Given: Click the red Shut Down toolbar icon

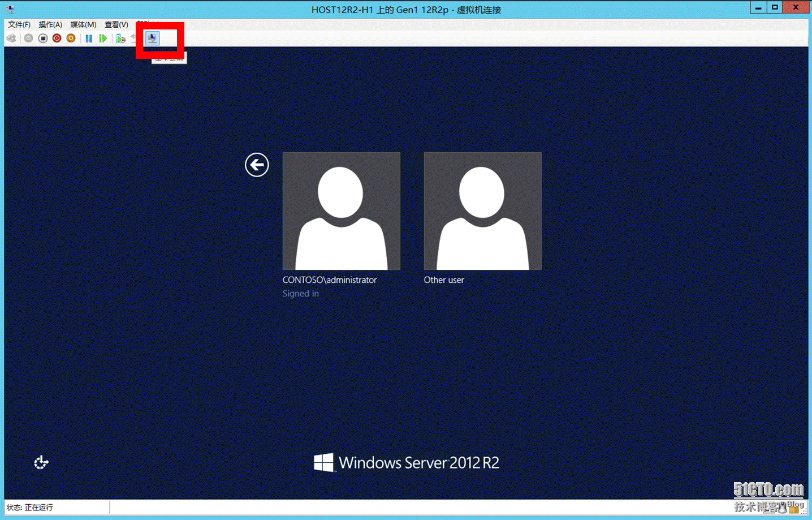Looking at the screenshot, I should click(x=57, y=38).
